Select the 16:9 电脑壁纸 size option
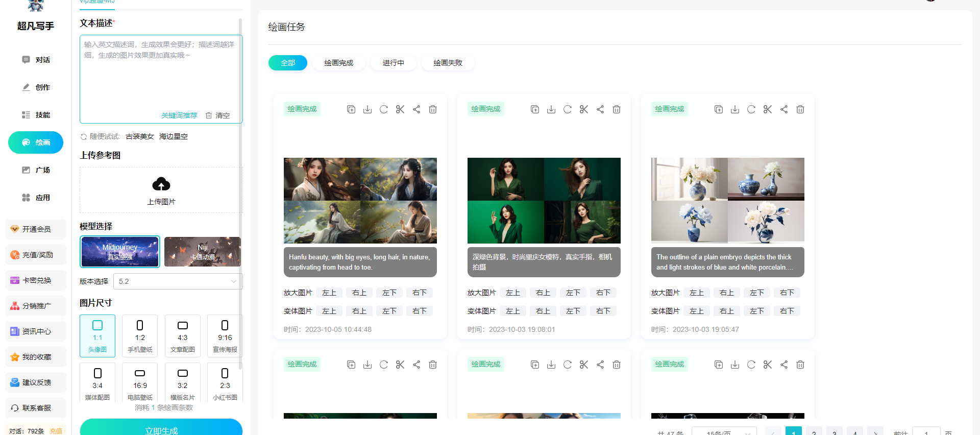Image resolution: width=980 pixels, height=435 pixels. coord(140,383)
